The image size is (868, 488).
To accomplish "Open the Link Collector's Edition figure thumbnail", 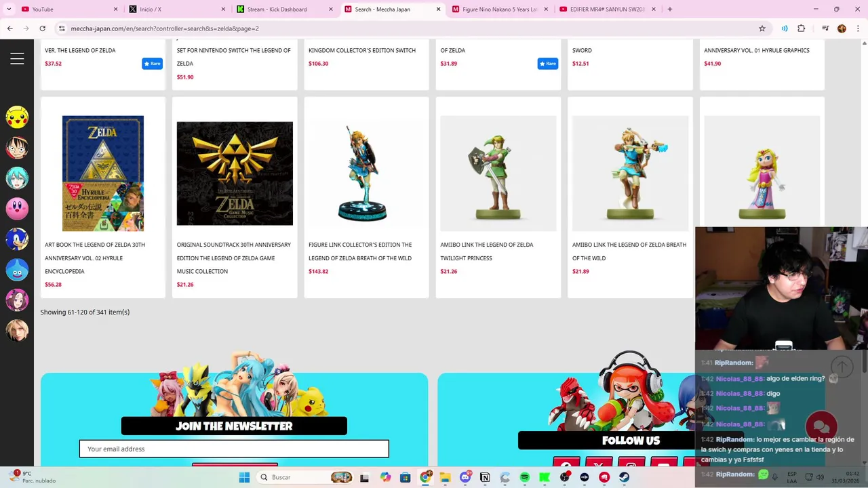I will [x=366, y=174].
